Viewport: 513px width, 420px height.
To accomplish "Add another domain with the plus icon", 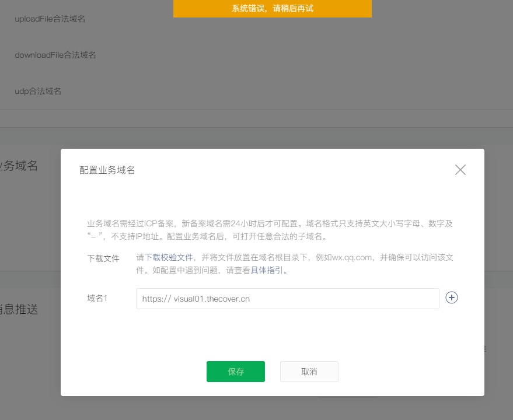I will [x=452, y=297].
